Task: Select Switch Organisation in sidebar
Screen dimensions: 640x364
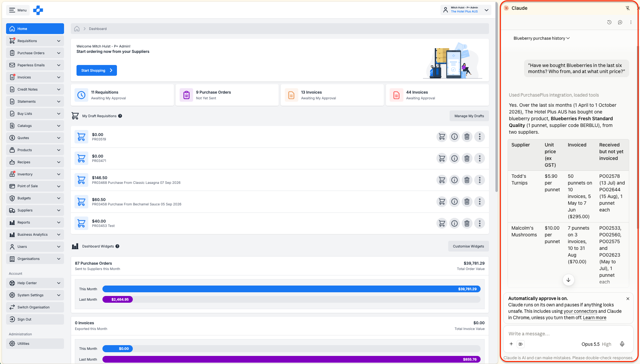Action: pos(35,307)
